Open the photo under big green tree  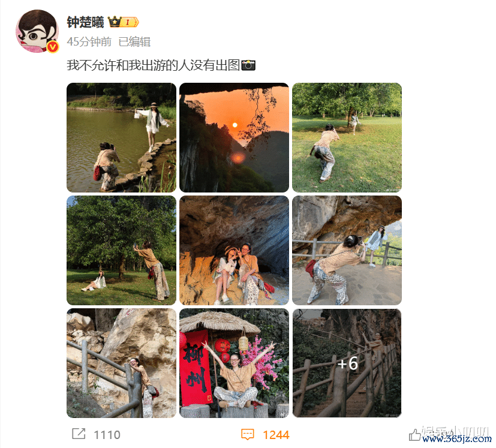122,250
